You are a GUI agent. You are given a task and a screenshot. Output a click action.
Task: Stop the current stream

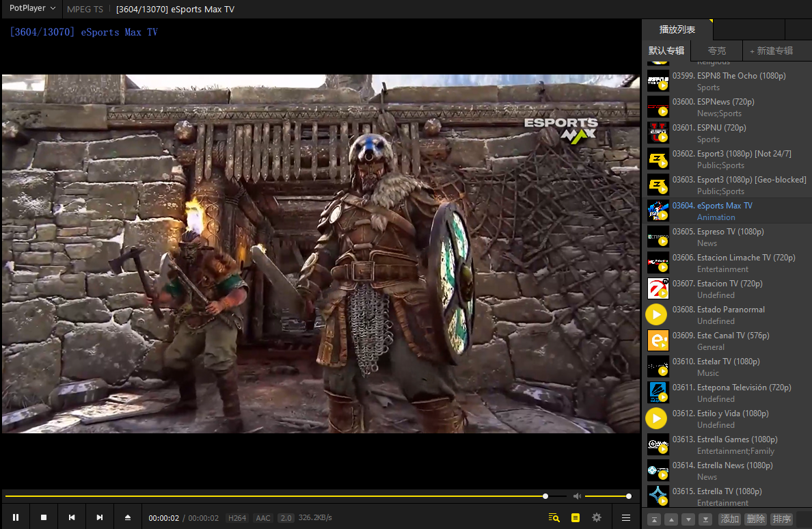coord(44,517)
